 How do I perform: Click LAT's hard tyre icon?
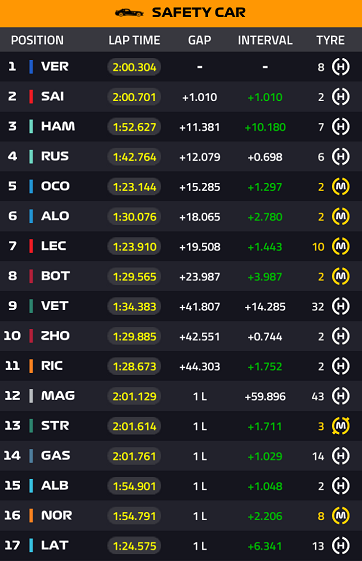click(x=341, y=546)
